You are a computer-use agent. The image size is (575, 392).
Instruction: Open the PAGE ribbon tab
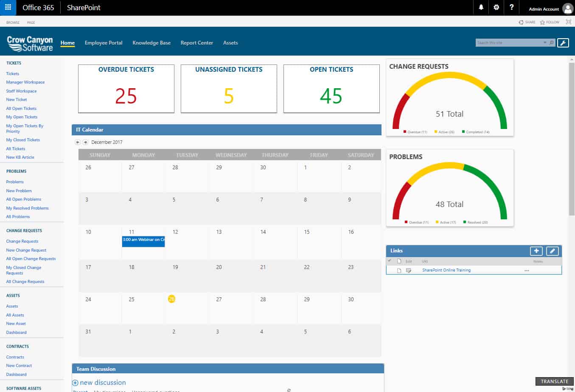(x=31, y=22)
